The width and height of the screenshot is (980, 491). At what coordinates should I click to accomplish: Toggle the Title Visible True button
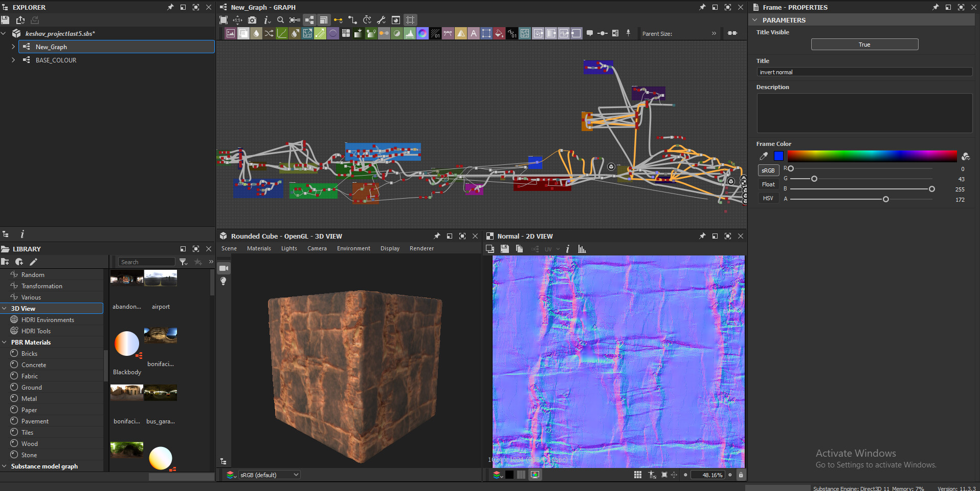pyautogui.click(x=864, y=45)
